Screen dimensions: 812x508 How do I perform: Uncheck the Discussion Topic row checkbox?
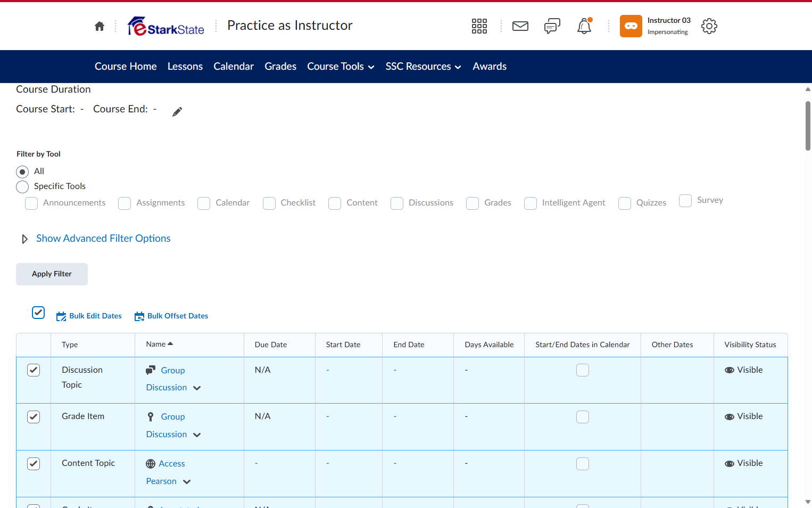[x=34, y=370]
